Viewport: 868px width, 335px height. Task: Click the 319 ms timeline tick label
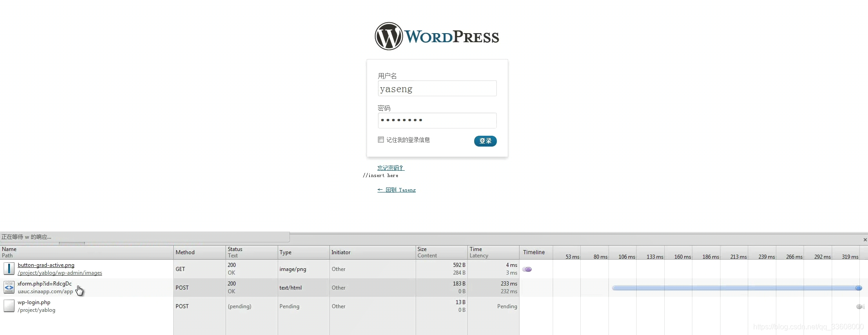tap(850, 257)
